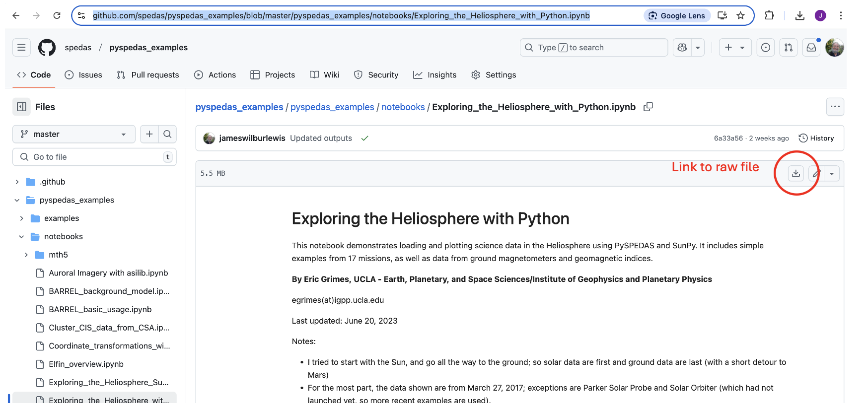The height and width of the screenshot is (414, 868).
Task: Click the notebooks breadcrumb link
Action: tap(403, 107)
